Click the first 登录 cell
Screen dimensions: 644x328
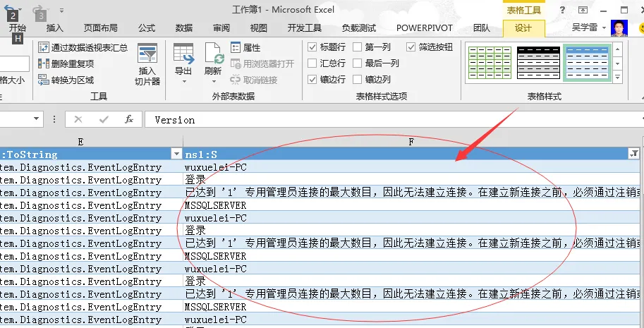[411, 179]
